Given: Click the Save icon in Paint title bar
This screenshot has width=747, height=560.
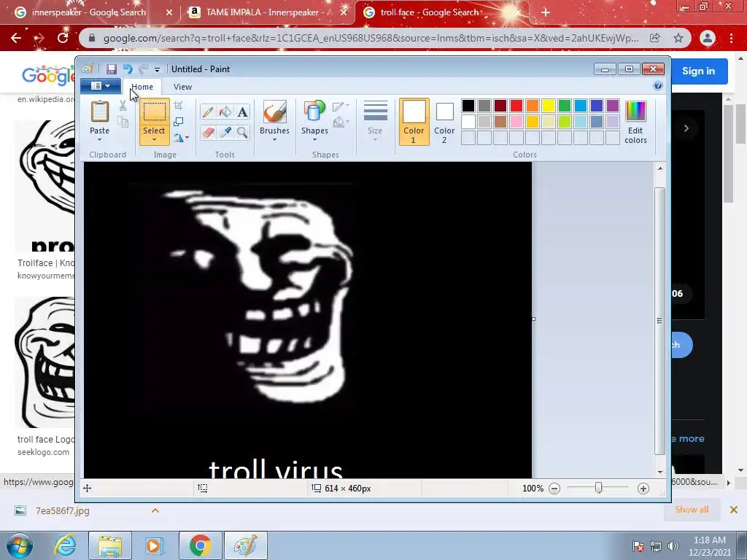Looking at the screenshot, I should pos(112,69).
